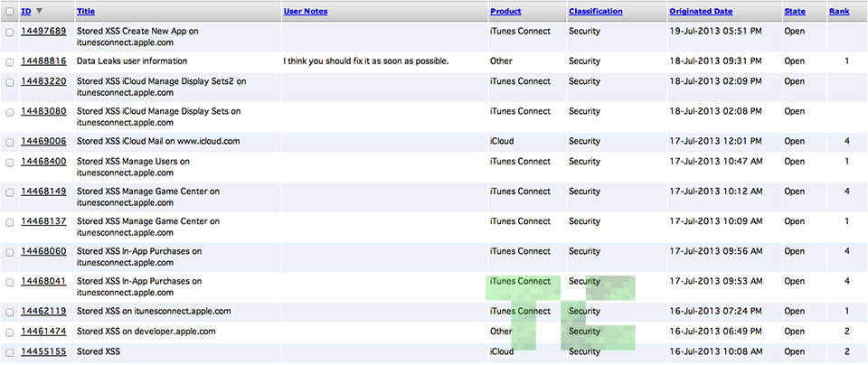Image resolution: width=868 pixels, height=365 pixels.
Task: Toggle the select-all checkbox in header
Action: point(10,12)
